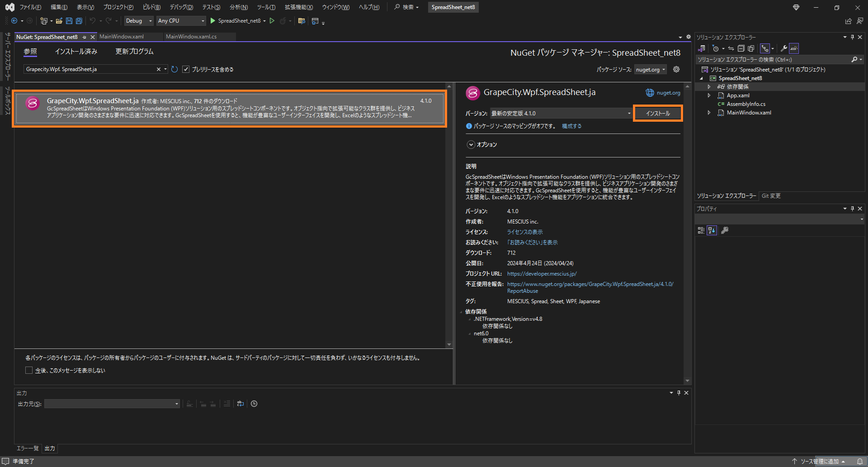Collapse all in Solution Explorer

[x=741, y=48]
